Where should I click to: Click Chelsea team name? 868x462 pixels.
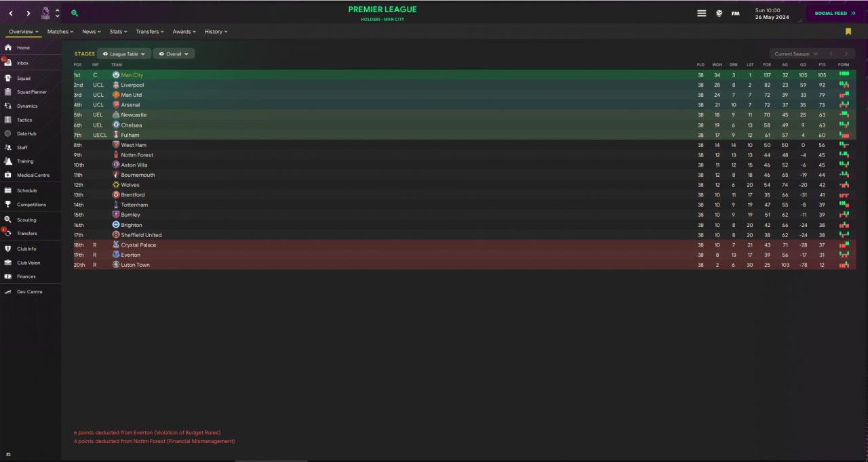coord(132,125)
